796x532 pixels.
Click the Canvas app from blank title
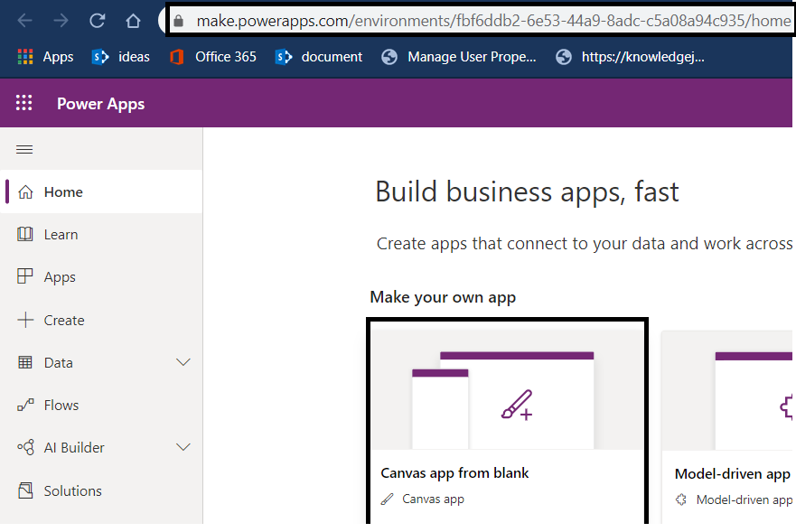454,473
